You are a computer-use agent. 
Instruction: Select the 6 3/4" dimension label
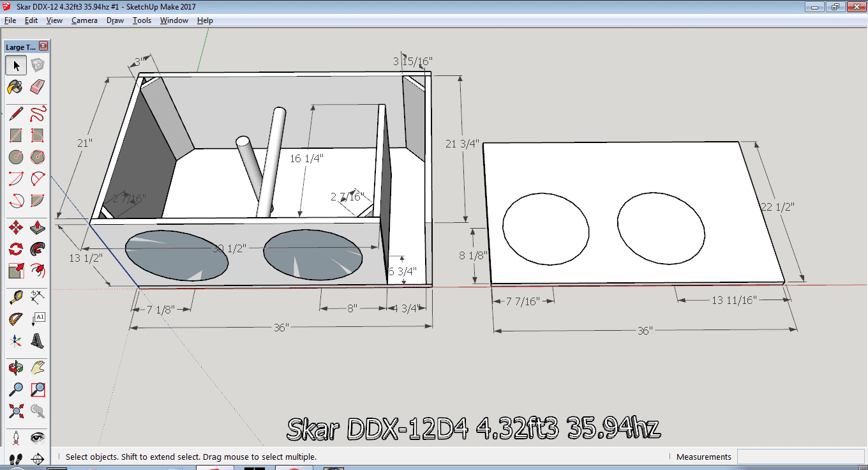[x=403, y=271]
